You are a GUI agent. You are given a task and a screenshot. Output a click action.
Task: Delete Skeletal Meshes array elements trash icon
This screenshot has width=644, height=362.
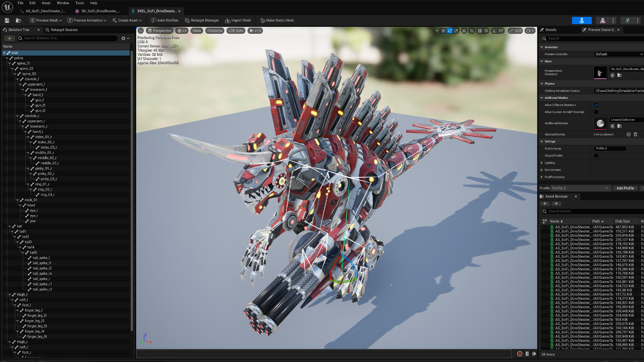[635, 134]
